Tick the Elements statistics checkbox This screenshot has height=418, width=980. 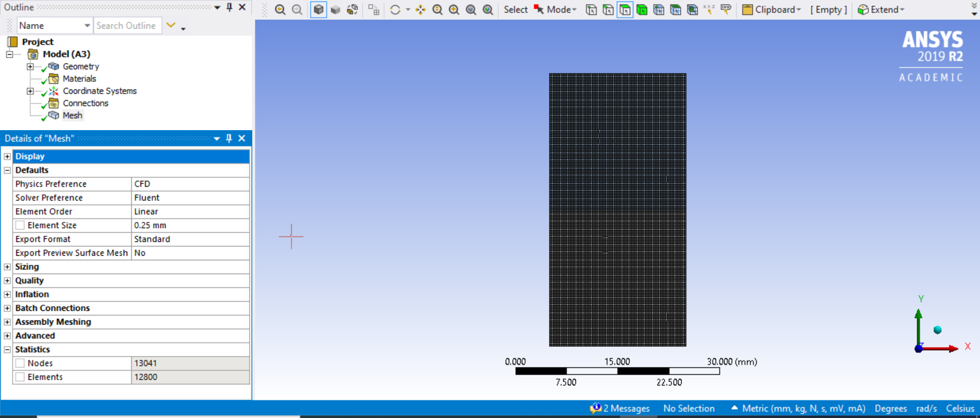20,377
